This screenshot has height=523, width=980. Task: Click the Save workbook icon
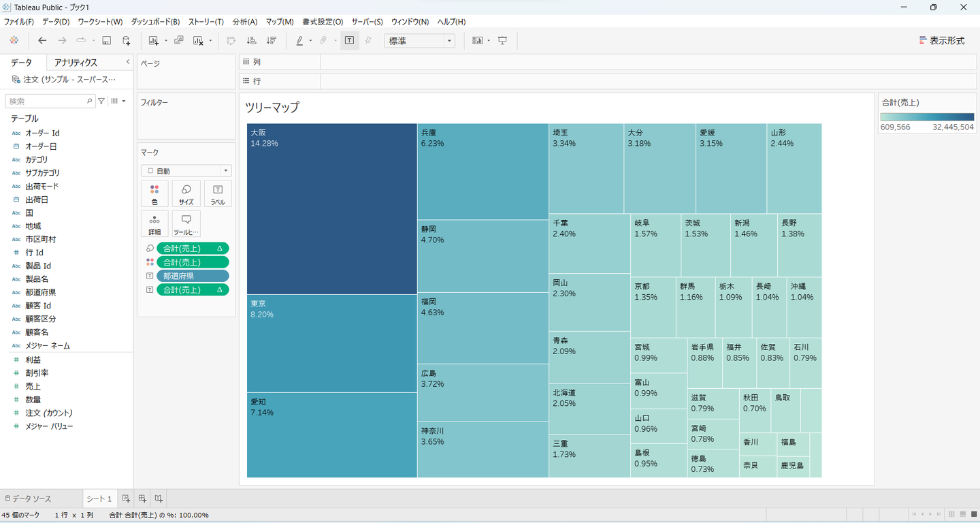(x=106, y=41)
